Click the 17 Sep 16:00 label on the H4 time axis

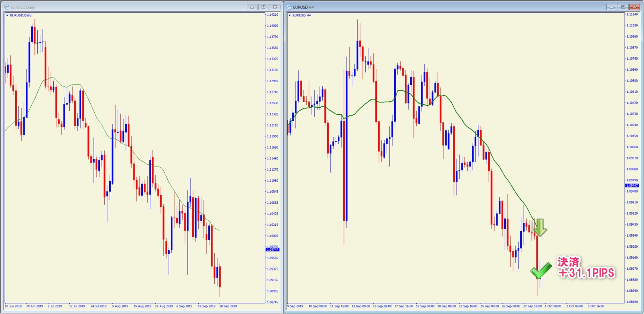click(x=404, y=306)
